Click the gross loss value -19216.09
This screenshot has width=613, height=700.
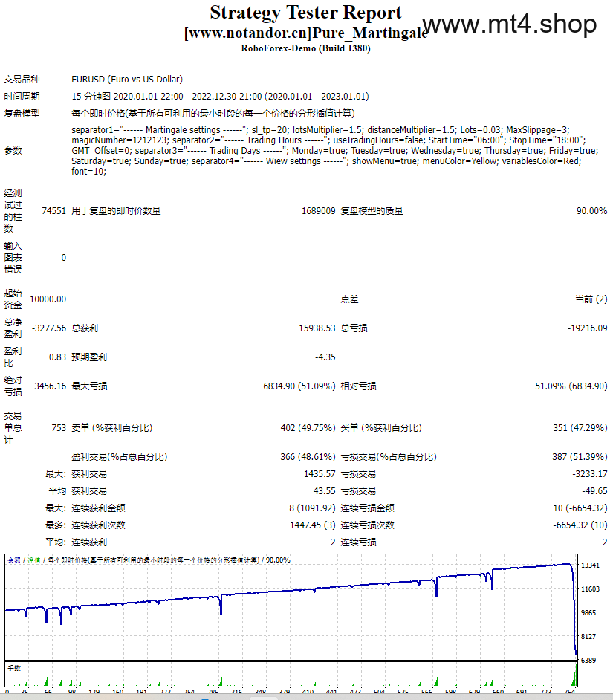tap(587, 328)
